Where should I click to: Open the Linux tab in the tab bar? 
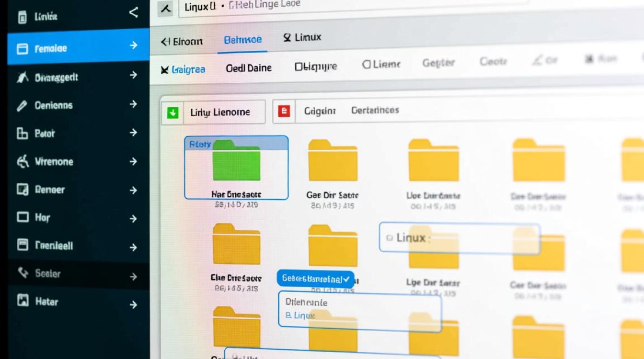[x=302, y=37]
